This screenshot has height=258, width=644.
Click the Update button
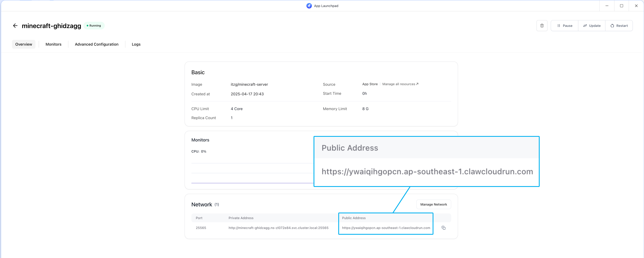pyautogui.click(x=592, y=26)
